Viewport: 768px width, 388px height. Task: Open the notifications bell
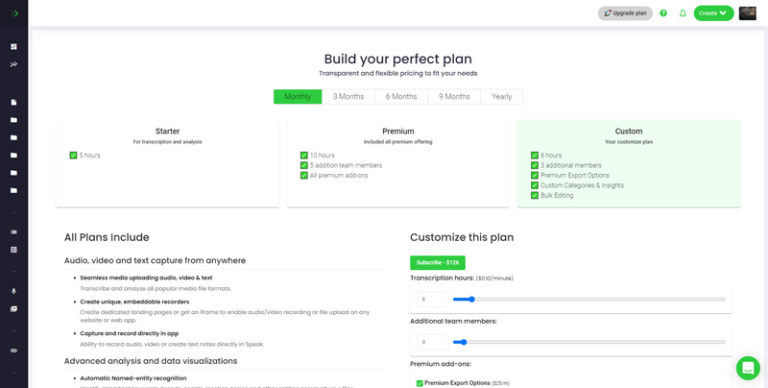(x=683, y=13)
